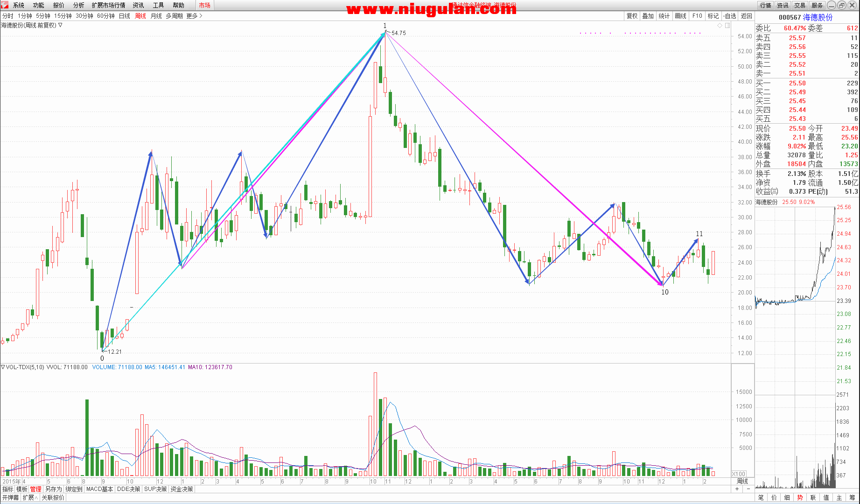Click the 画线 drawing tool button
Screen dimensions: 860x504
pyautogui.click(x=681, y=16)
